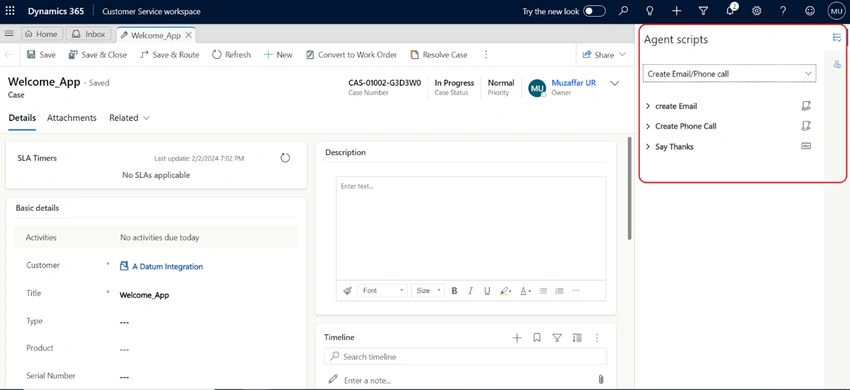Screen dimensions: 850x390
Task: Open the lightbulb assistant icon
Action: (x=650, y=11)
